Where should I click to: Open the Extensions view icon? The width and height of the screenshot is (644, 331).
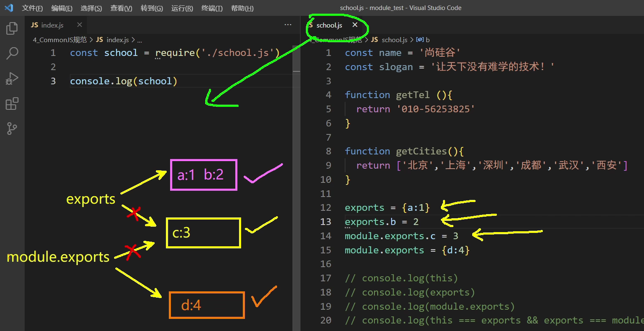(x=12, y=104)
